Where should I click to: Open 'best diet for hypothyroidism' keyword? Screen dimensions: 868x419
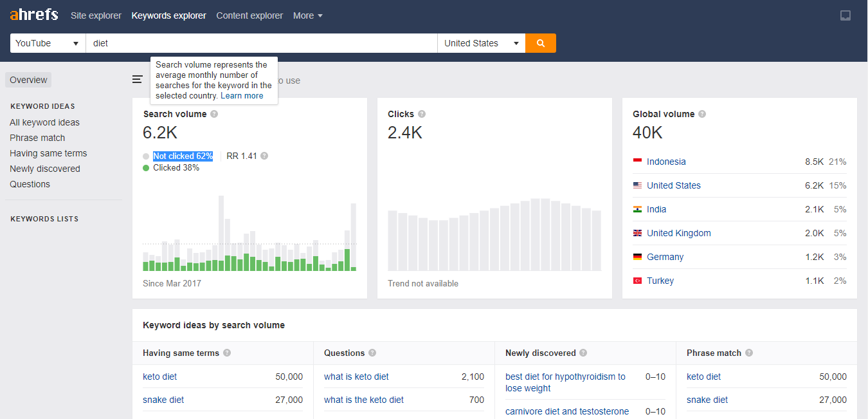point(565,382)
